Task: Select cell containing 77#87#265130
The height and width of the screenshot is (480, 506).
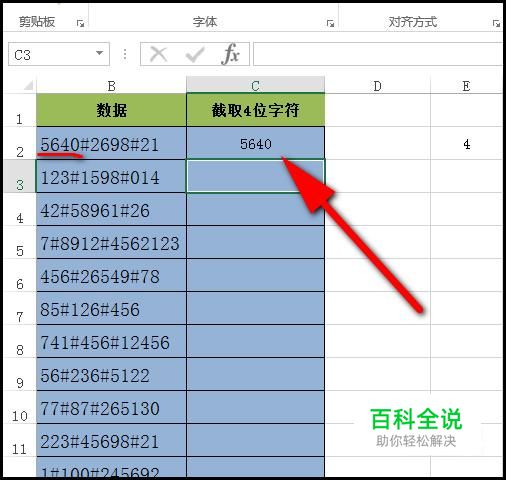Action: click(111, 407)
